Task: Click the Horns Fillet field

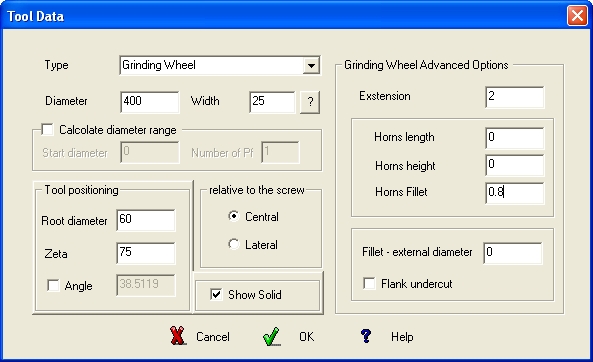Action: 515,193
